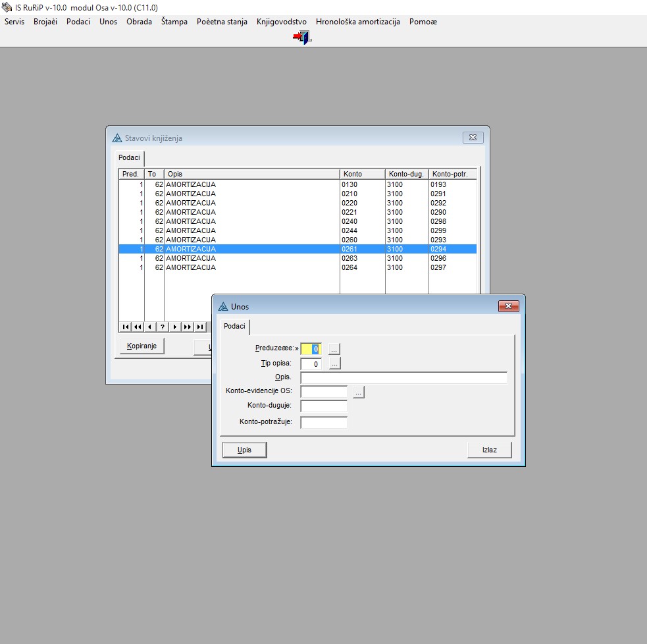Click the Kopiranje button

coord(142,346)
